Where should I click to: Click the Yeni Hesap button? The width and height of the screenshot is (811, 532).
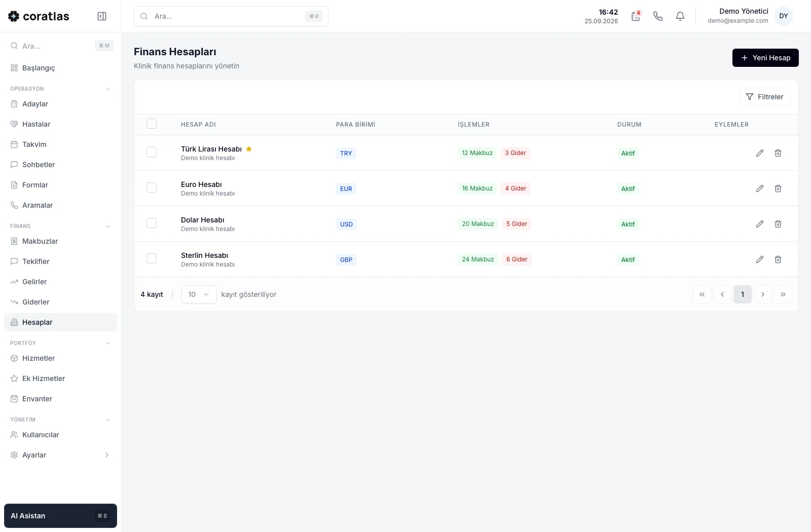[x=765, y=58]
